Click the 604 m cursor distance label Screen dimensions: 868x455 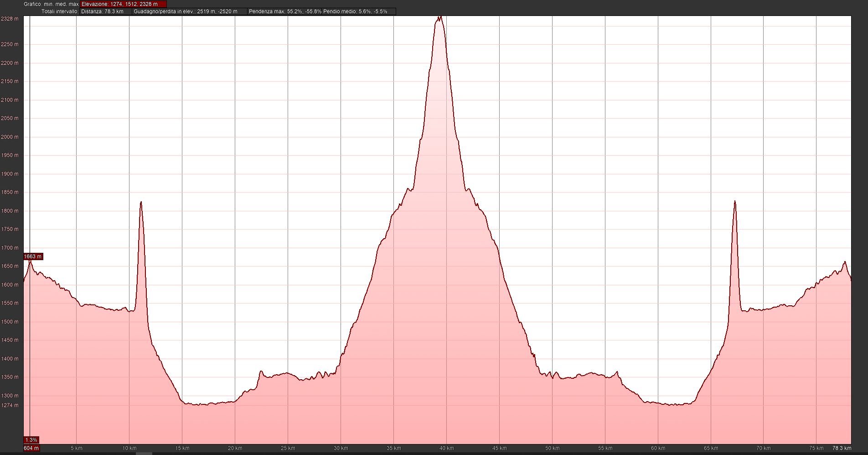[31, 448]
